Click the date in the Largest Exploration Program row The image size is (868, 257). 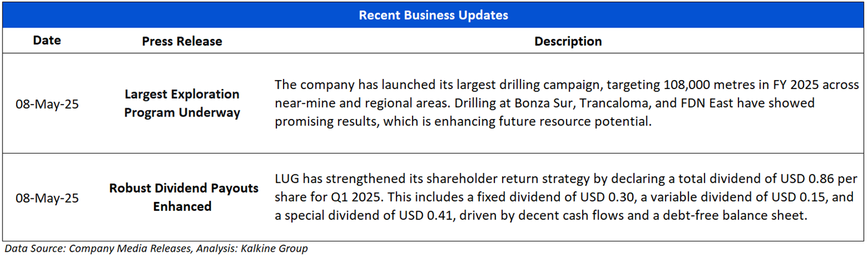[47, 103]
